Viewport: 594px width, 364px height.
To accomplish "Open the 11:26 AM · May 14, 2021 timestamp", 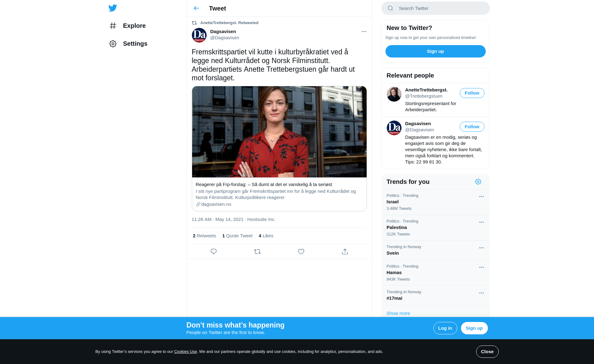I will click(x=217, y=219).
